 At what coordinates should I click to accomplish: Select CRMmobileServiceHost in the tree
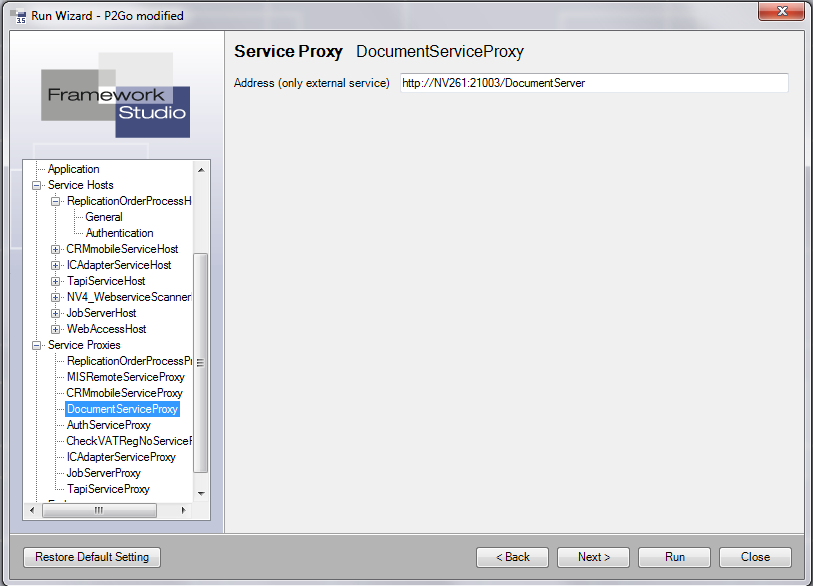(x=122, y=249)
